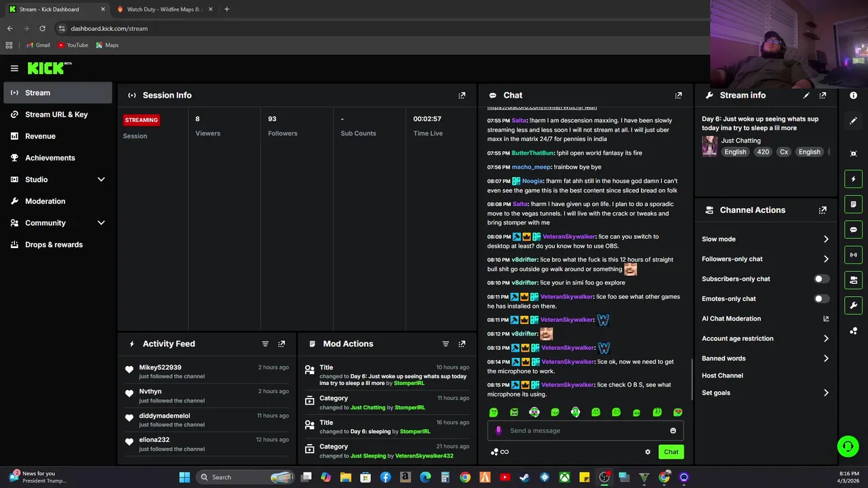Viewport: 868px width, 488px height.
Task: Reload the page with browser refresh button
Action: pos(42,28)
